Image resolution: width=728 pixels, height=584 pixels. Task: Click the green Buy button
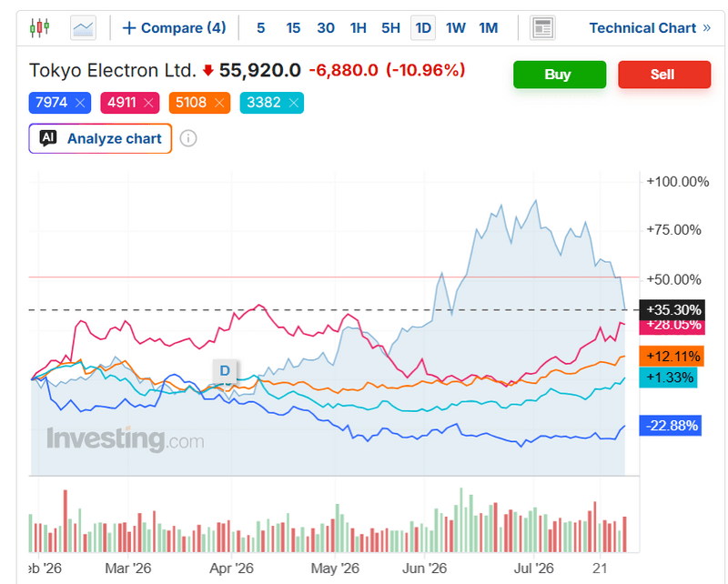coord(560,75)
